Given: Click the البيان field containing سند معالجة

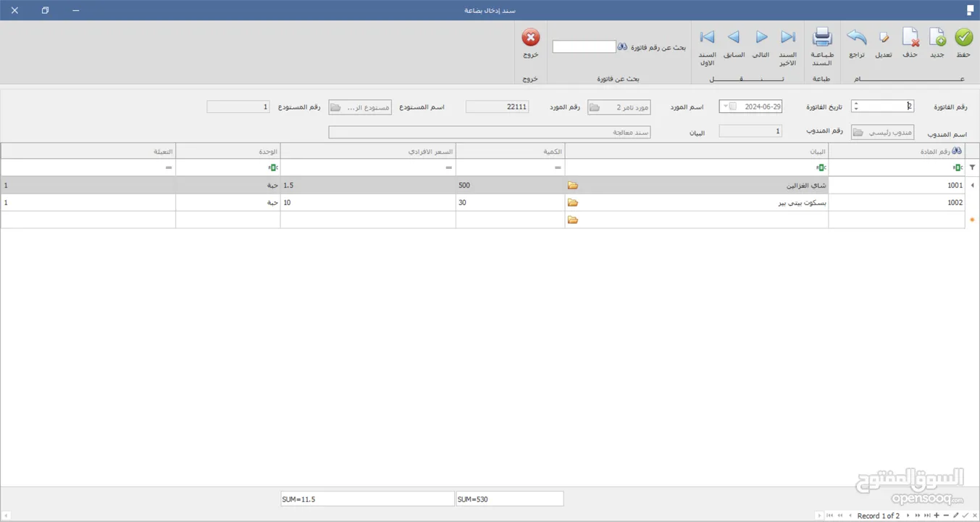Looking at the screenshot, I should click(490, 132).
